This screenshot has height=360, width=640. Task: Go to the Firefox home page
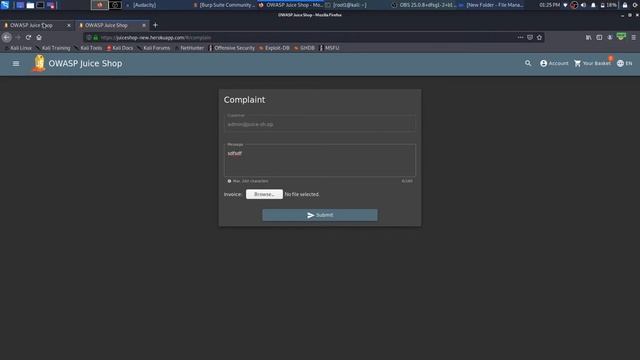point(39,38)
